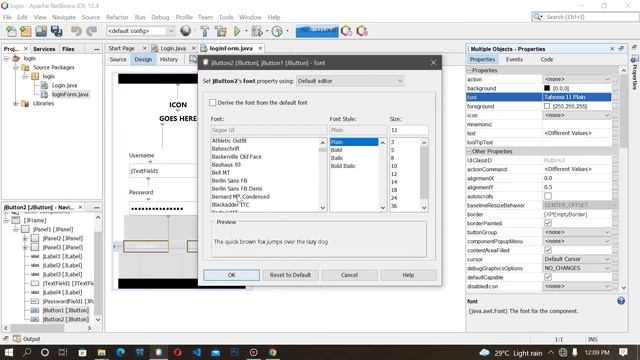Click the Output icon in status bar
640x360 pixels.
pyautogui.click(x=17, y=339)
